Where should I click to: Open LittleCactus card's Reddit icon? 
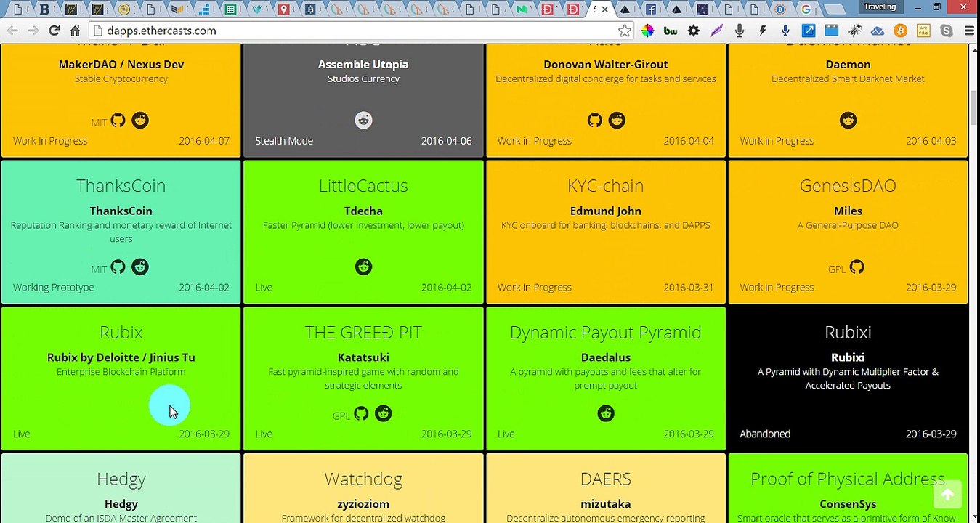[x=363, y=267]
